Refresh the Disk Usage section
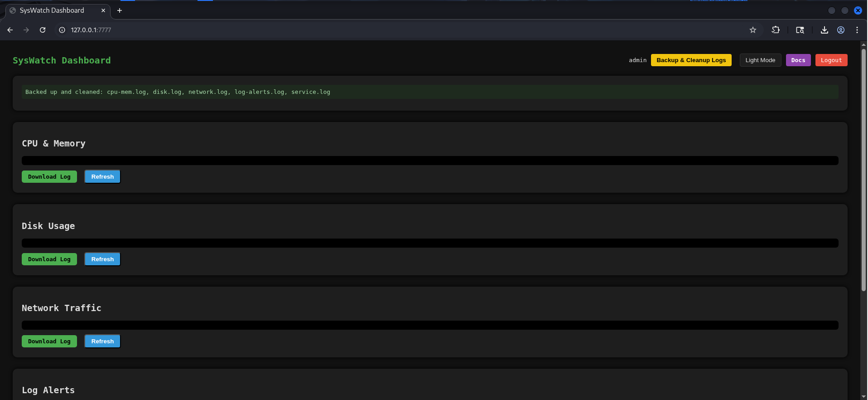The height and width of the screenshot is (400, 868). pyautogui.click(x=102, y=259)
